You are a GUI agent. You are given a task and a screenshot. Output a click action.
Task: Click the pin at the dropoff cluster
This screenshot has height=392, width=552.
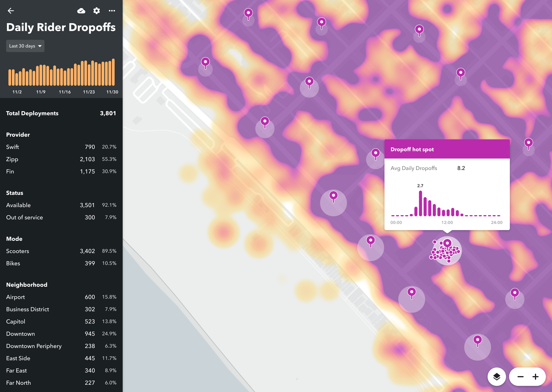pos(447,243)
